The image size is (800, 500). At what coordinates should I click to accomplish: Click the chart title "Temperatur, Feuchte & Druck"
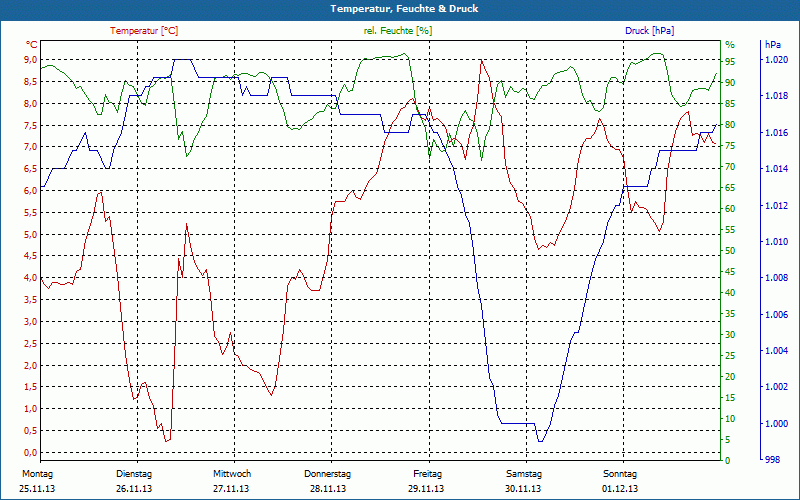404,9
